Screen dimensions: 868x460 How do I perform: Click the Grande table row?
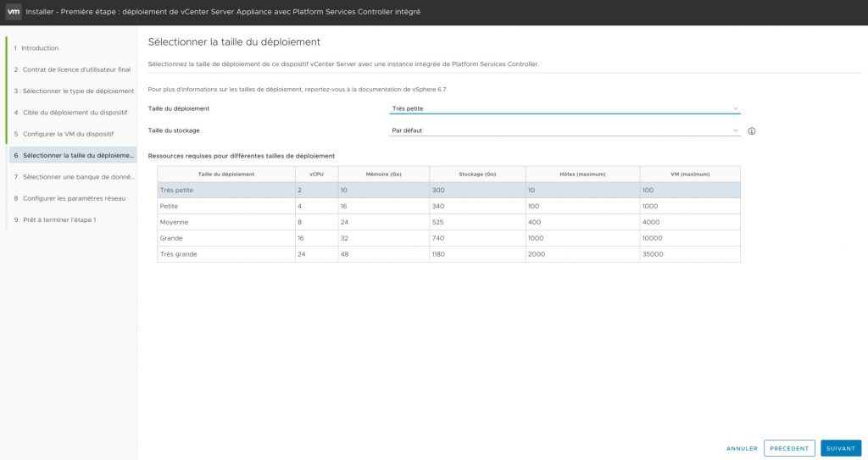(448, 238)
